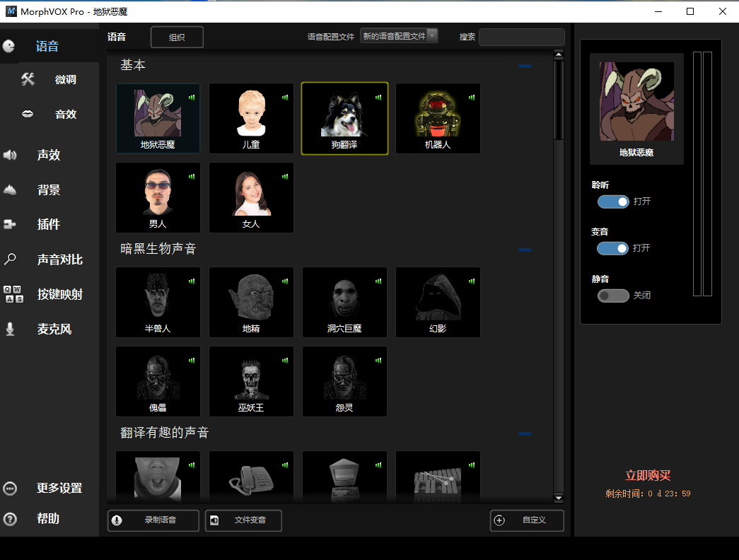Open 更多设置 more settings
The height and width of the screenshot is (560, 739).
coord(59,488)
